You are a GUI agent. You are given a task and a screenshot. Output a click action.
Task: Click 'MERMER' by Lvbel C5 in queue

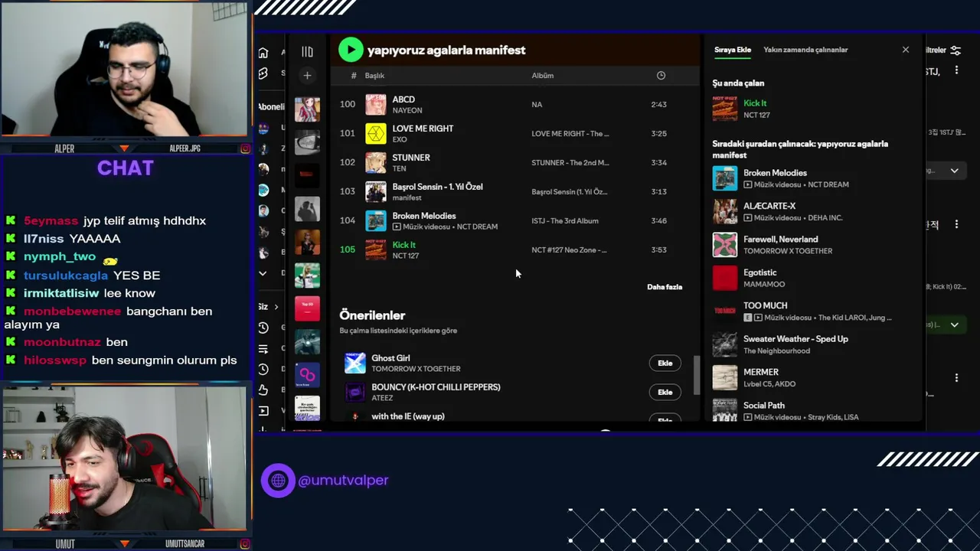pyautogui.click(x=761, y=372)
